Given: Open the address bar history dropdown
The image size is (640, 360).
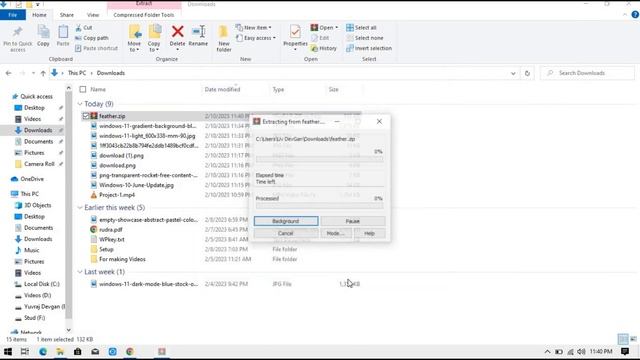Looking at the screenshot, I should (513, 73).
